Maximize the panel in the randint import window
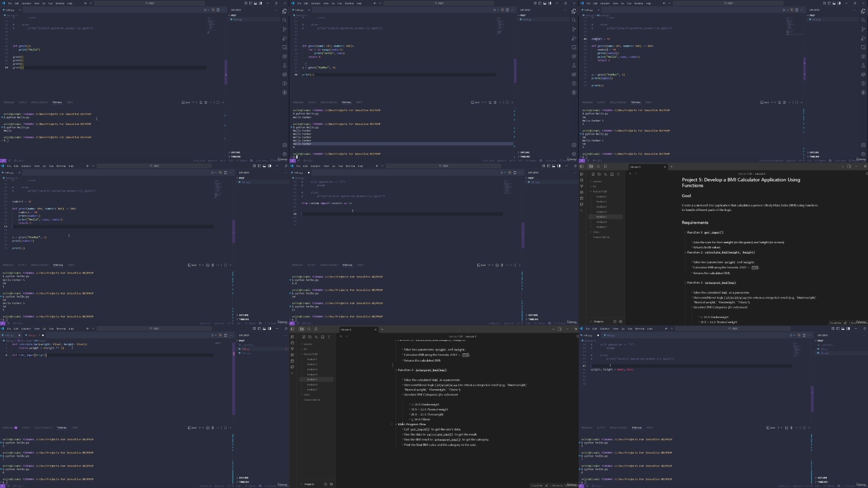This screenshot has height=488, width=868. (x=515, y=265)
